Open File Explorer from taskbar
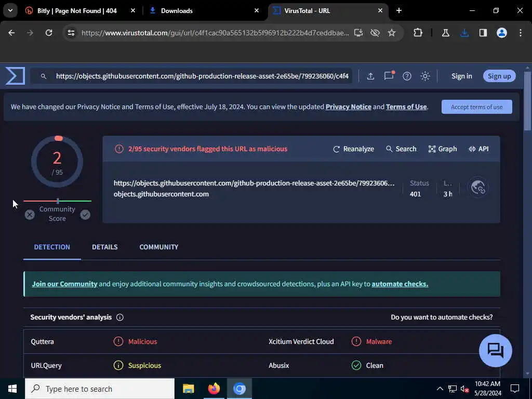532x399 pixels. click(x=188, y=389)
